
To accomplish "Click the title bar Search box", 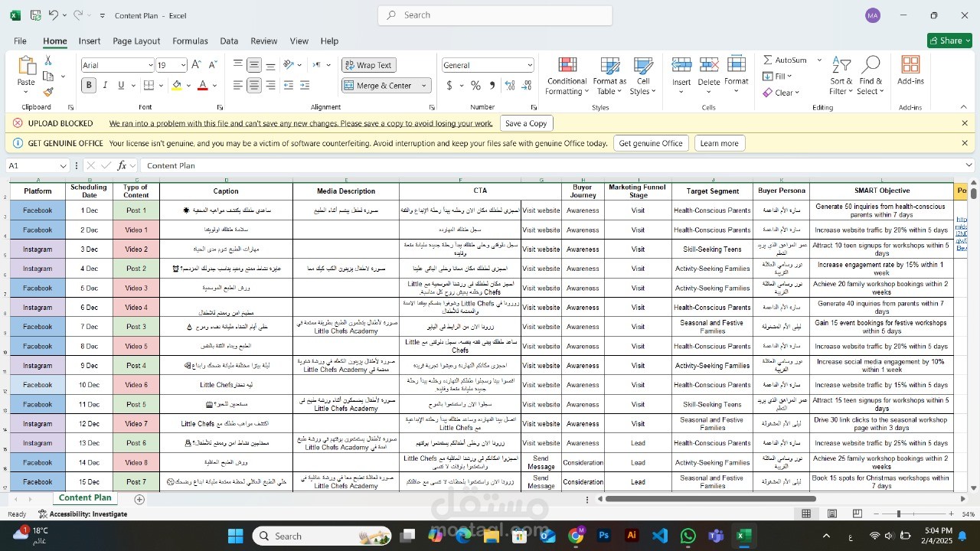I will [x=495, y=15].
